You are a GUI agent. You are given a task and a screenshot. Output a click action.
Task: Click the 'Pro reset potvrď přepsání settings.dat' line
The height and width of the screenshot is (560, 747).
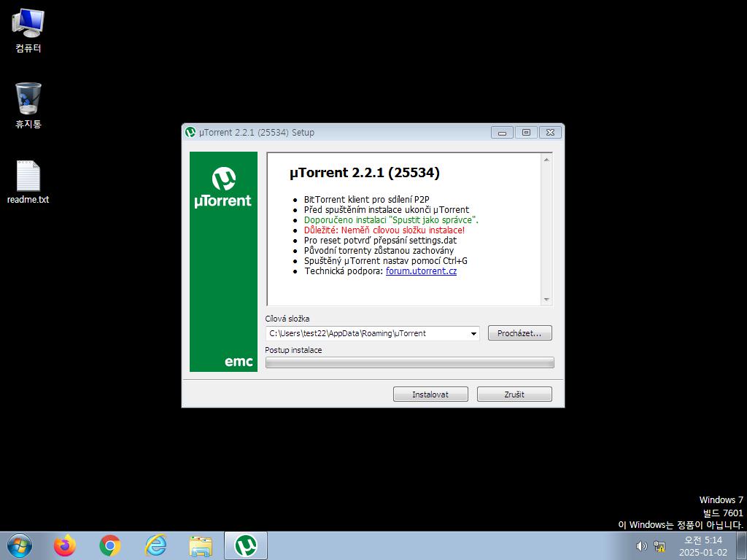point(380,241)
